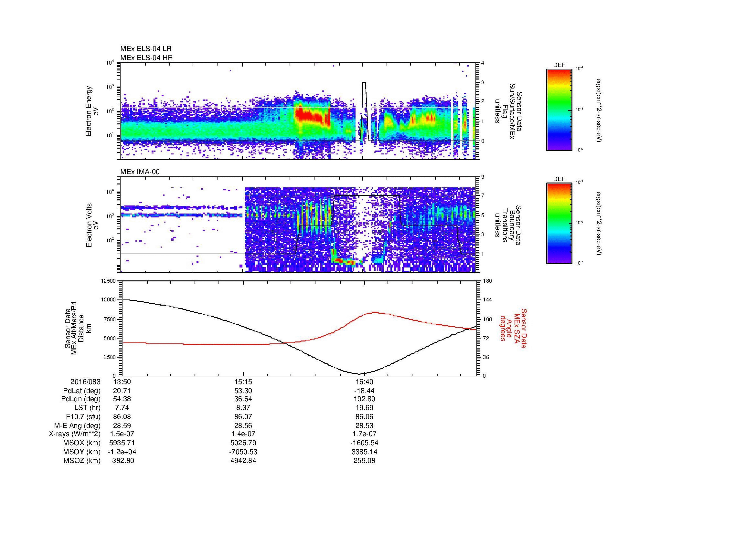Image resolution: width=756 pixels, height=534 pixels.
Task: Click the X-rays value 1.5e-07
Action: tap(122, 434)
